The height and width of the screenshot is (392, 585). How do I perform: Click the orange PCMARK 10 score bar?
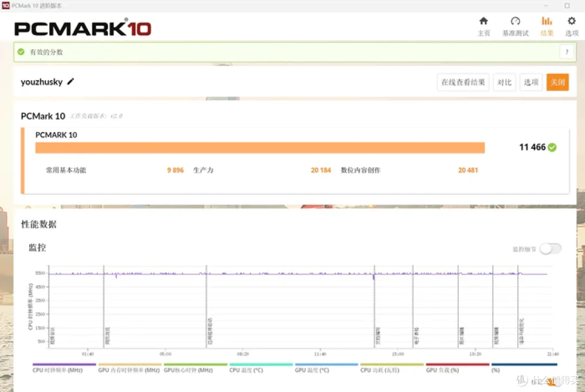(x=259, y=148)
